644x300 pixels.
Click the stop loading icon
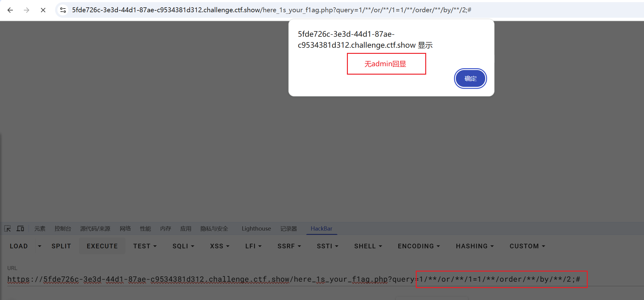tap(43, 10)
